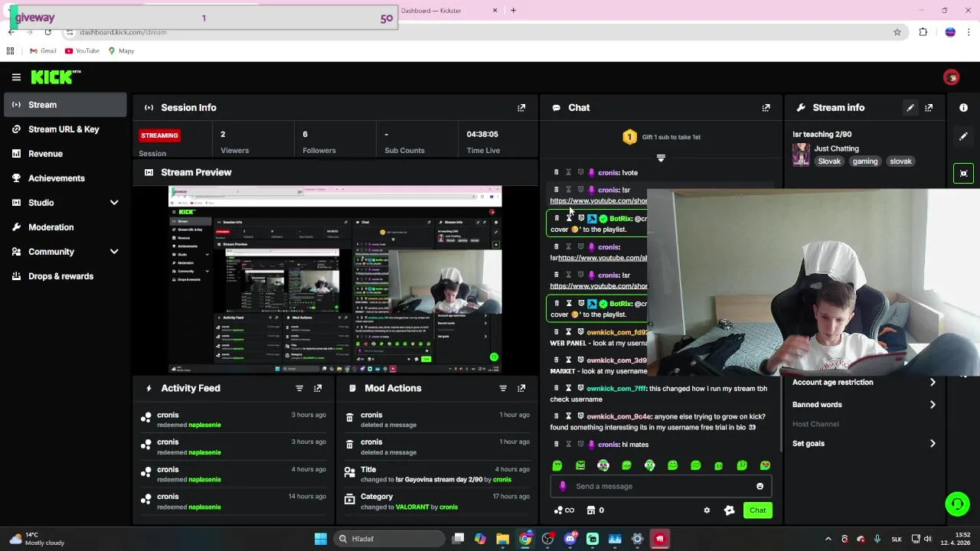Click the info icon on the far-right rail
The height and width of the screenshot is (551, 980).
point(963,108)
